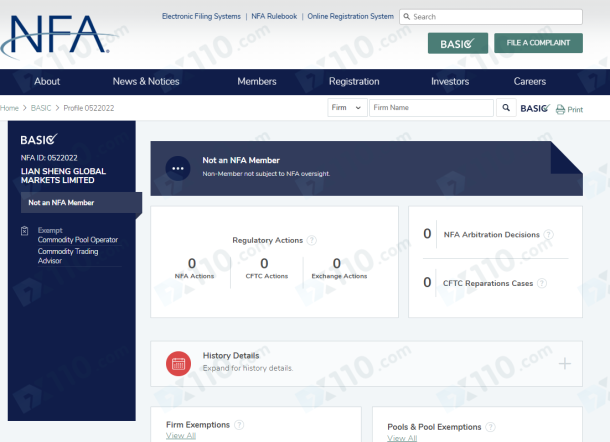Click the Print link text
Viewport: 610px width, 442px height.
[x=575, y=110]
